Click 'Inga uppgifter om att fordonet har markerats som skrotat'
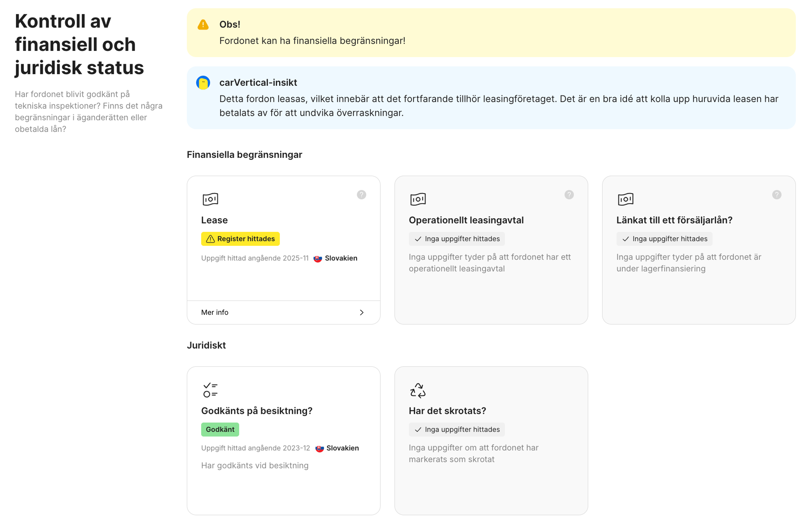The height and width of the screenshot is (524, 812). click(x=474, y=454)
